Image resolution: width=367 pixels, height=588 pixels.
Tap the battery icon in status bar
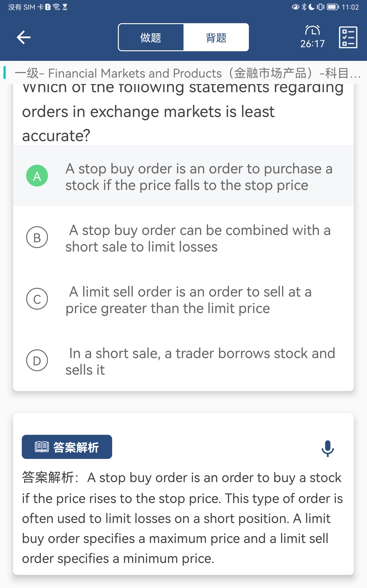pos(333,7)
